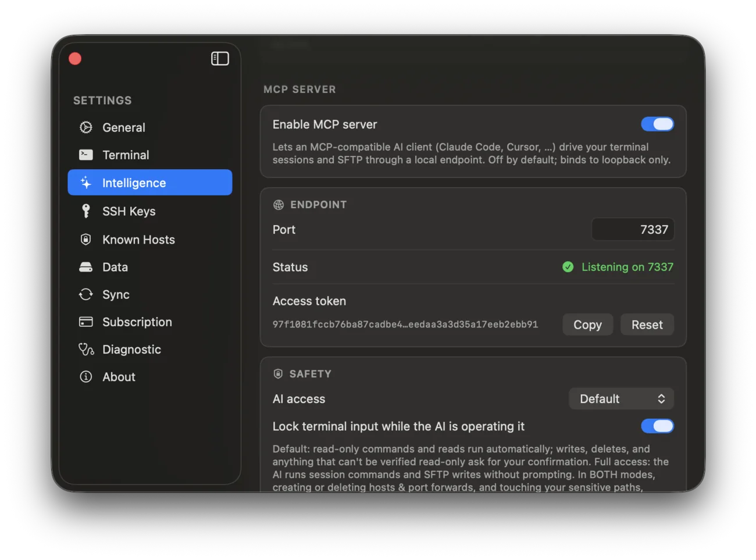This screenshot has width=756, height=560.
Task: Click the Diagnostic stethoscope icon
Action: pyautogui.click(x=86, y=349)
